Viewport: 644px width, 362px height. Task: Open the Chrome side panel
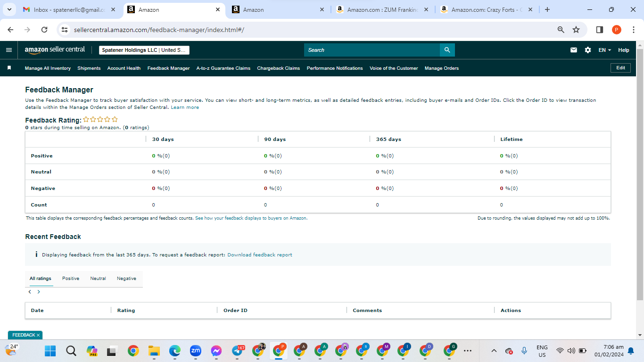[600, 30]
